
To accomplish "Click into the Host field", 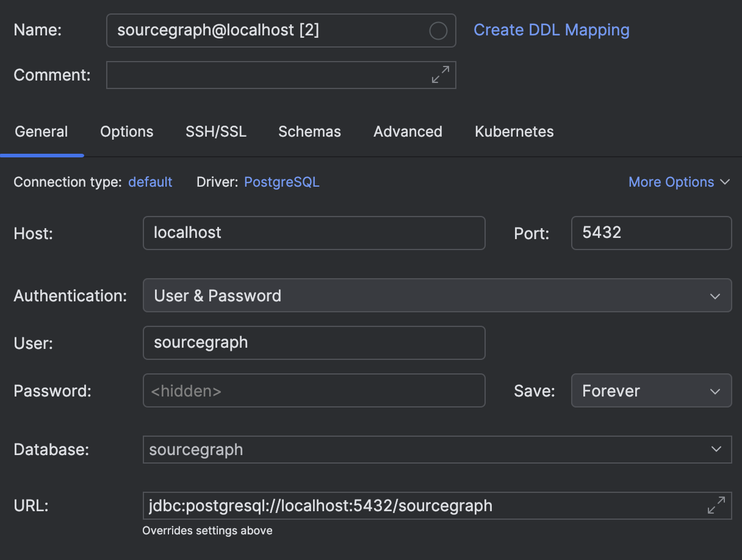I will 314,233.
